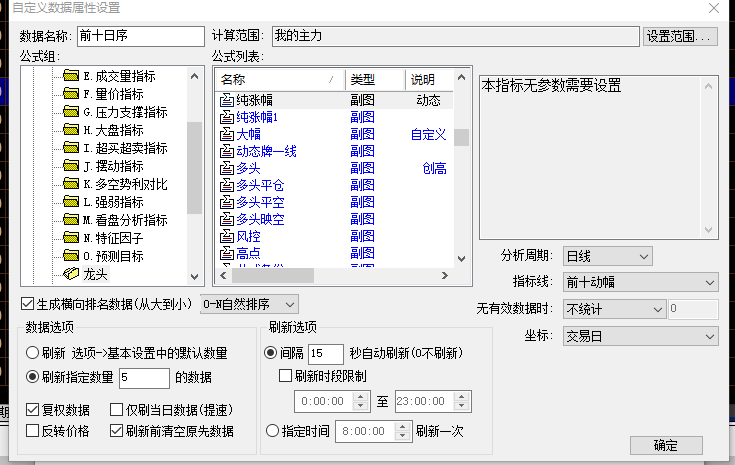This screenshot has height=465, width=735.
Task: Toggle 刷新前清空原先数据 checkbox
Action: pyautogui.click(x=116, y=430)
